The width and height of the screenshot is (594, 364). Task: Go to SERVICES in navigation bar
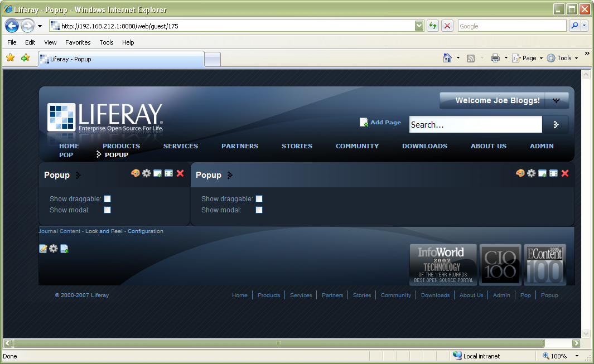(x=181, y=146)
